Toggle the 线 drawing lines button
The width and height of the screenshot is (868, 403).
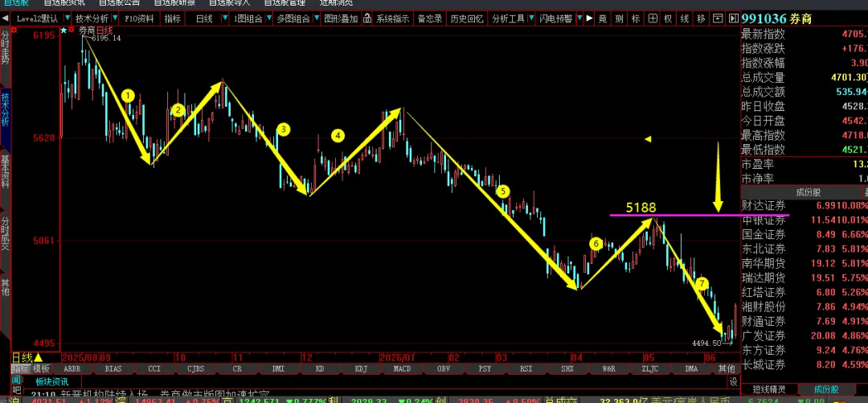[x=685, y=19]
